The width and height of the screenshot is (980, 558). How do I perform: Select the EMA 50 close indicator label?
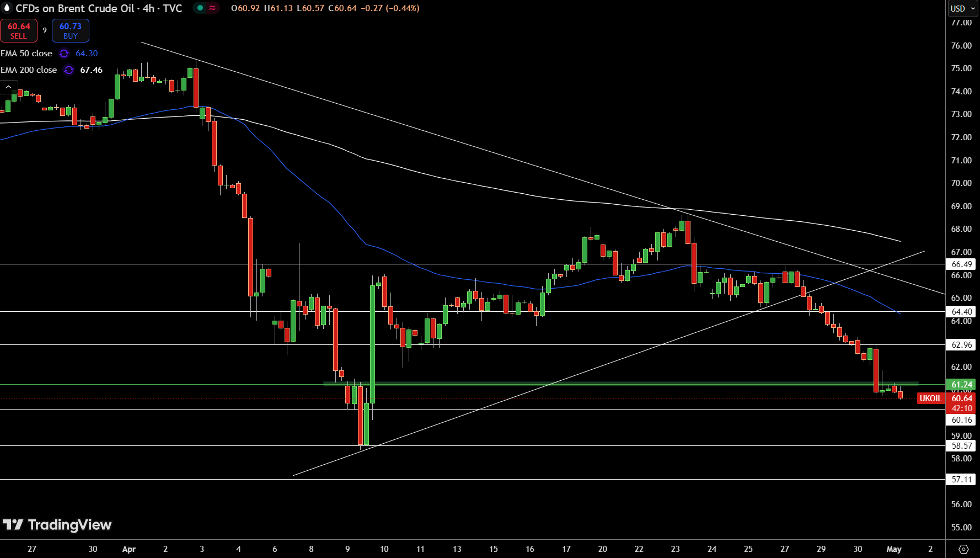[x=26, y=54]
